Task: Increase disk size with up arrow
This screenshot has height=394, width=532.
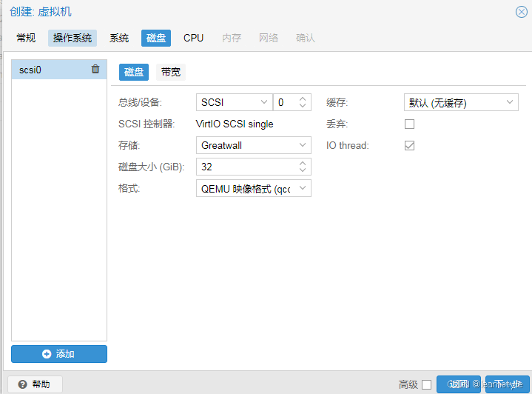Action: pyautogui.click(x=303, y=164)
